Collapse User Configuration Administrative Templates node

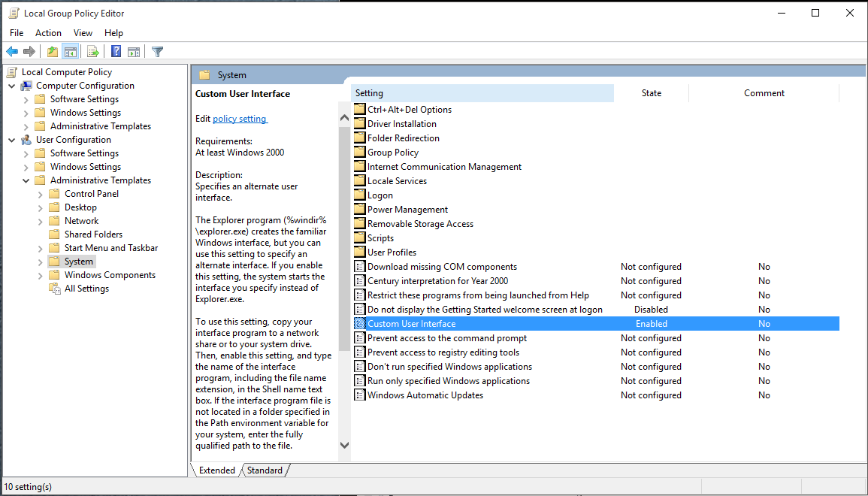coord(26,180)
